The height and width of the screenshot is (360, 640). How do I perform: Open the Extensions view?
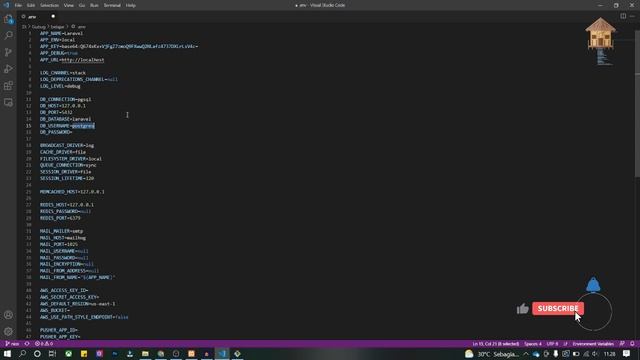[x=8, y=86]
